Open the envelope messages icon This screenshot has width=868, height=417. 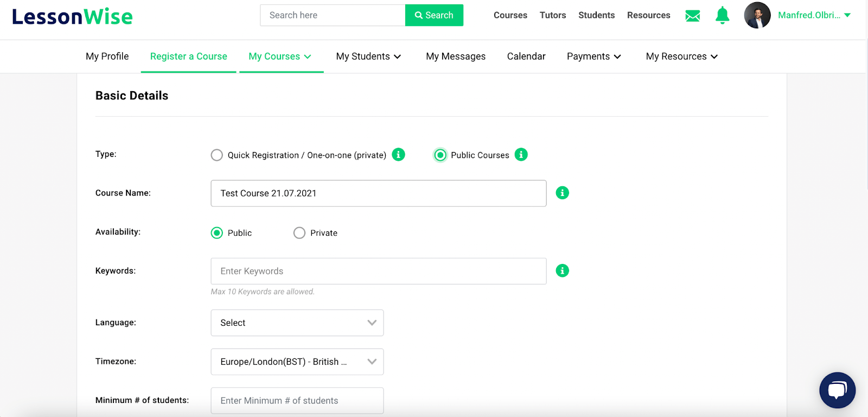pos(693,16)
